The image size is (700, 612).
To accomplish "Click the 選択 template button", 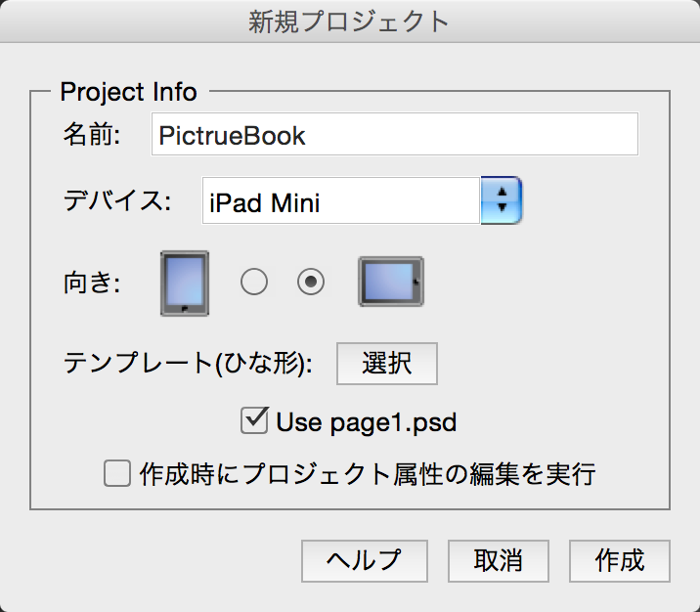I will point(387,364).
